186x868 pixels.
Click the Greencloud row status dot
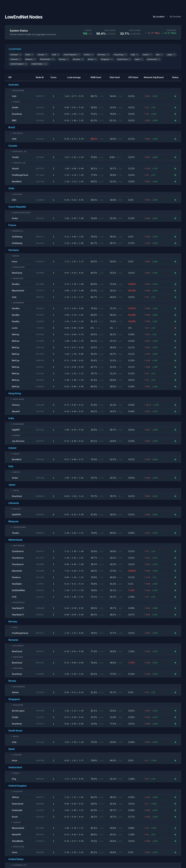pos(175,804)
